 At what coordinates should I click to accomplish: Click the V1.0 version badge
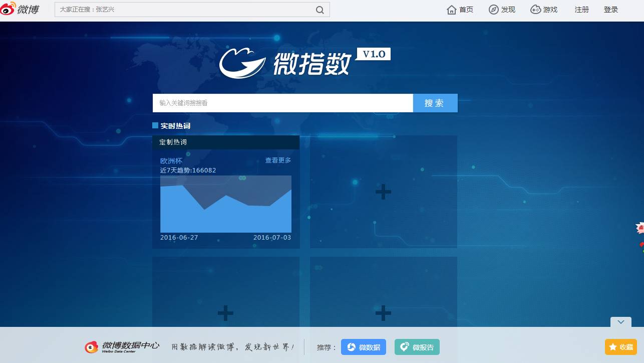[x=374, y=54]
